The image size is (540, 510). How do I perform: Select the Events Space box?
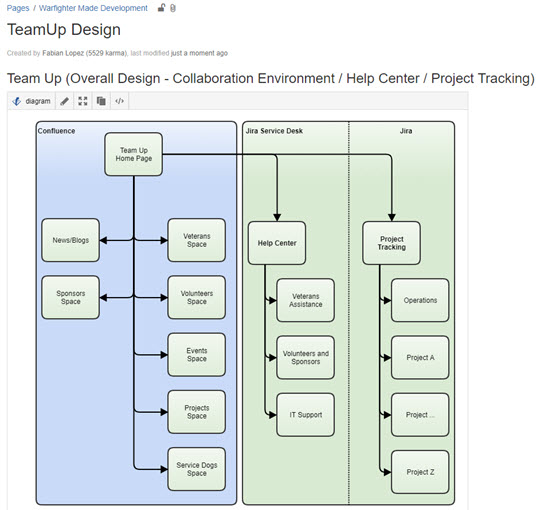[x=197, y=355]
